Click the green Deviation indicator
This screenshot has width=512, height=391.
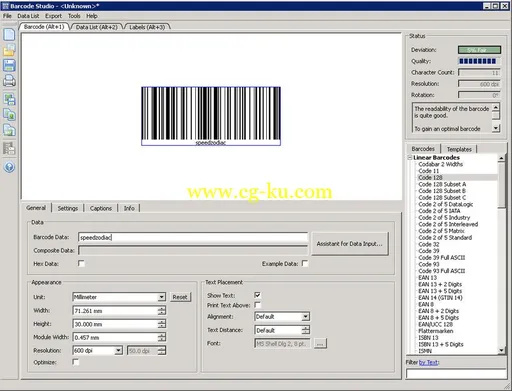pos(479,50)
